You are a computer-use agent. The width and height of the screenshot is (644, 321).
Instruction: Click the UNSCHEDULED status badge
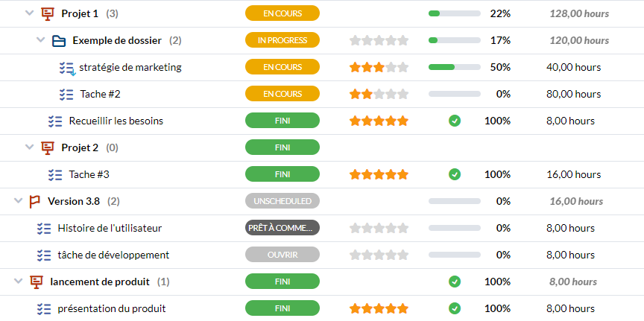coord(282,201)
